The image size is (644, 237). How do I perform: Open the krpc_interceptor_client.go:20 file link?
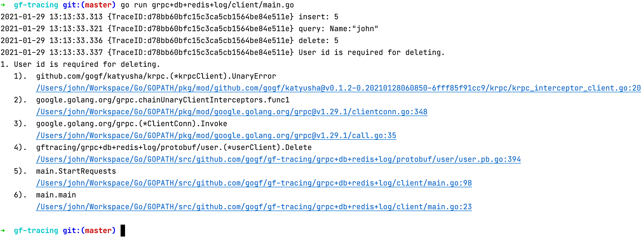point(338,88)
